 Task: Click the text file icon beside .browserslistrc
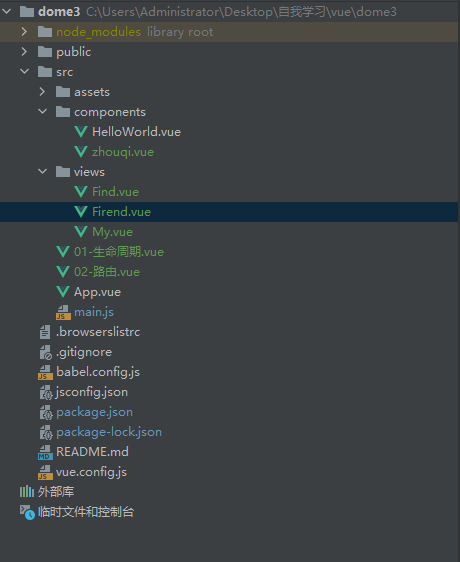45,332
